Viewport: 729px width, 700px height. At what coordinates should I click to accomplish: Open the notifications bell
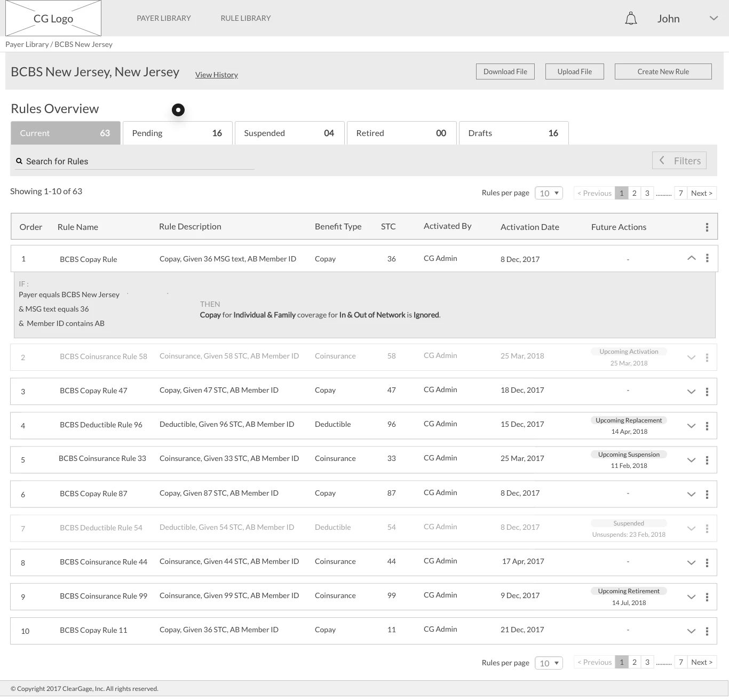point(631,19)
